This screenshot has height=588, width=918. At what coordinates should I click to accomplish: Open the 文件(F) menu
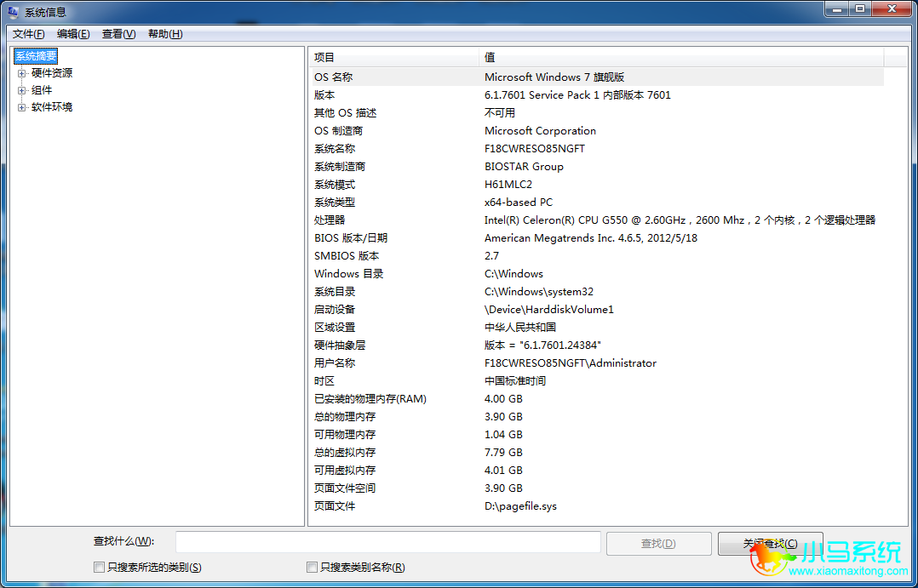[29, 34]
